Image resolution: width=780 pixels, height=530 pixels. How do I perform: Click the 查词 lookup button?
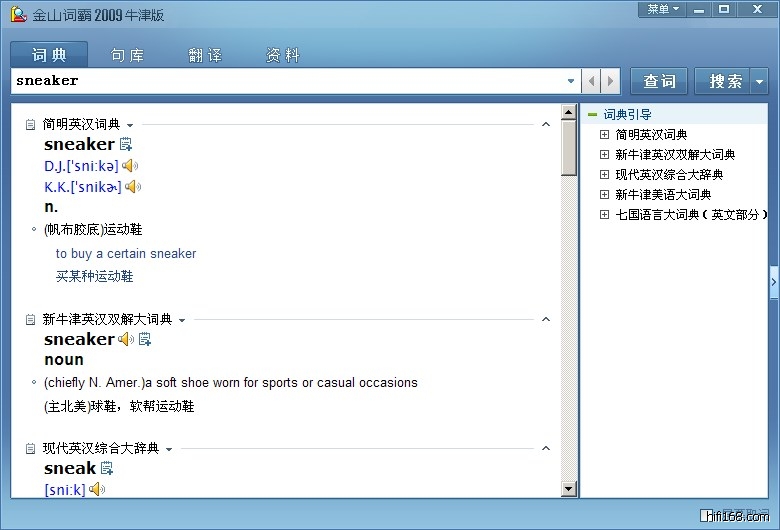[x=659, y=81]
